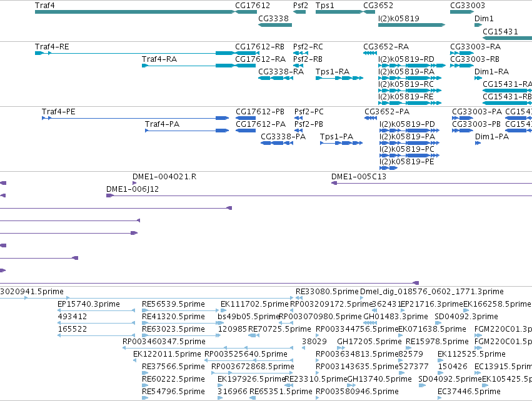Click the CG17612-RA transcript label

coord(260,59)
